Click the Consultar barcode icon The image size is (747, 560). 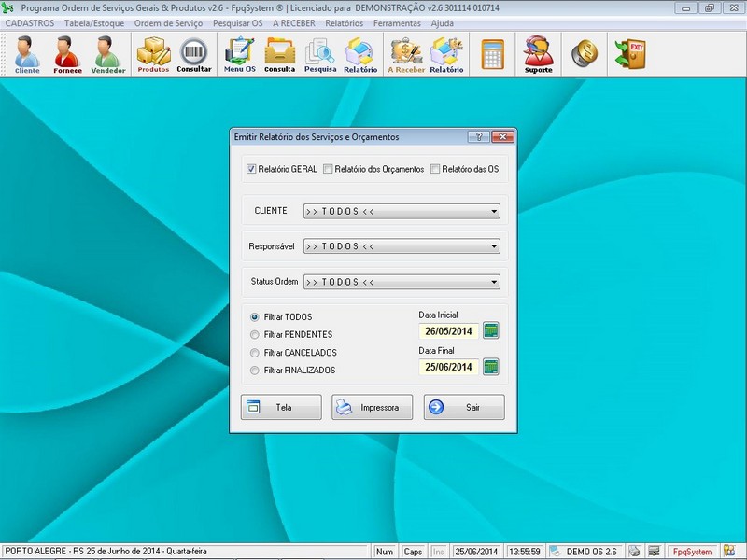[194, 54]
